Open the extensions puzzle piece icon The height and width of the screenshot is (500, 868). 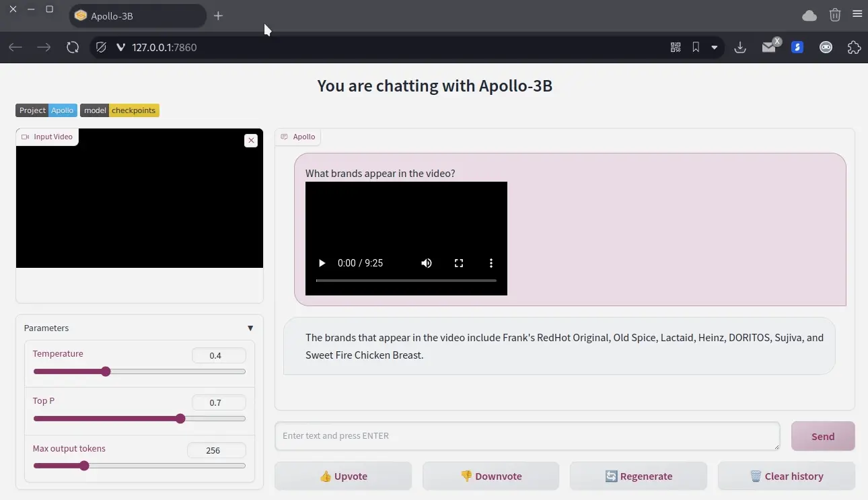[854, 47]
